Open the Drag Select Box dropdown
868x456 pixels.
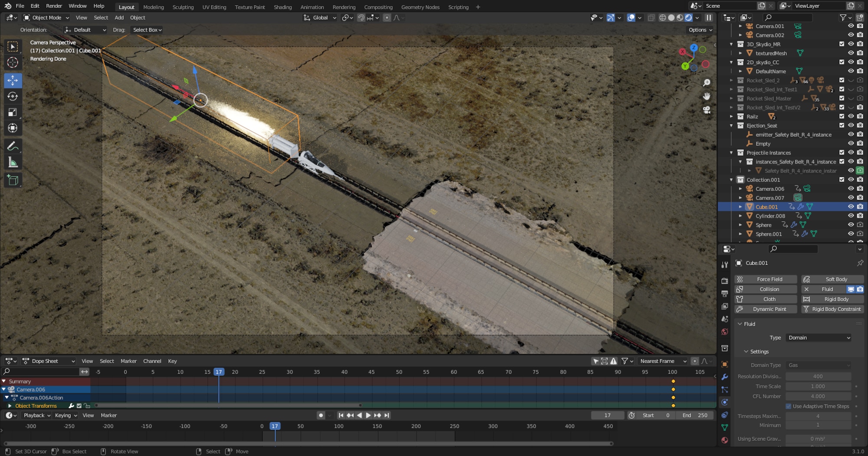click(x=147, y=30)
